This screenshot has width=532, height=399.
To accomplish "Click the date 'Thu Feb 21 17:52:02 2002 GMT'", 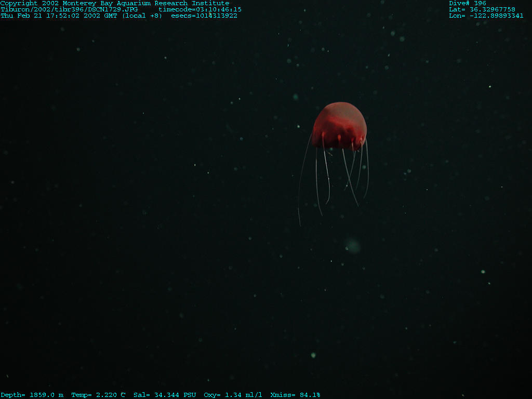I will (59, 16).
